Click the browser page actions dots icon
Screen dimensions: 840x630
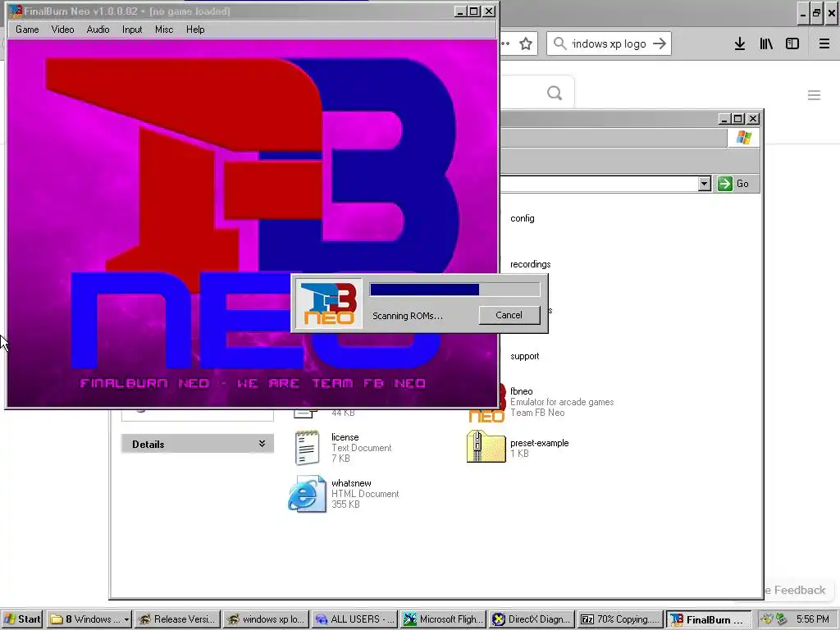pyautogui.click(x=505, y=44)
